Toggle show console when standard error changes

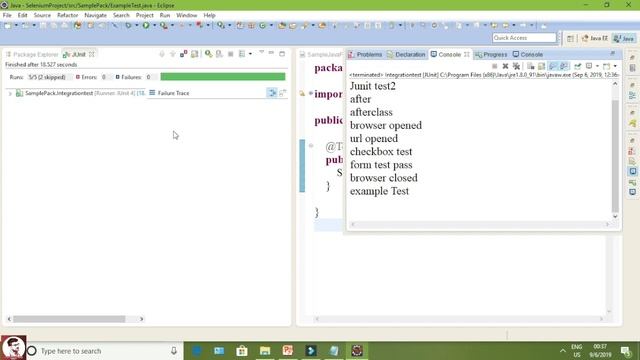tap(564, 66)
